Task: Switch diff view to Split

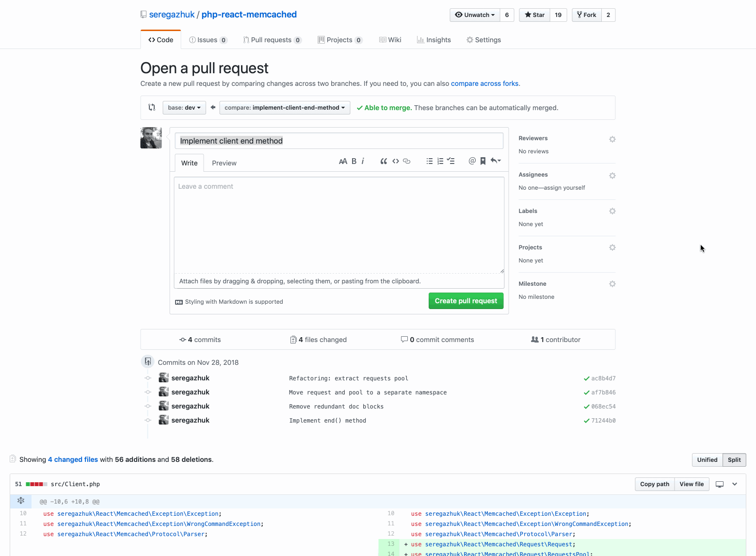Action: point(734,460)
